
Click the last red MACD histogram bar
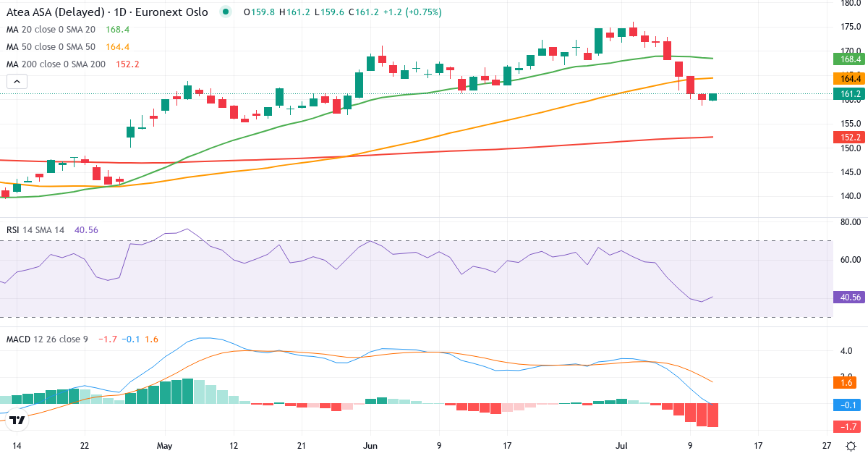click(713, 415)
